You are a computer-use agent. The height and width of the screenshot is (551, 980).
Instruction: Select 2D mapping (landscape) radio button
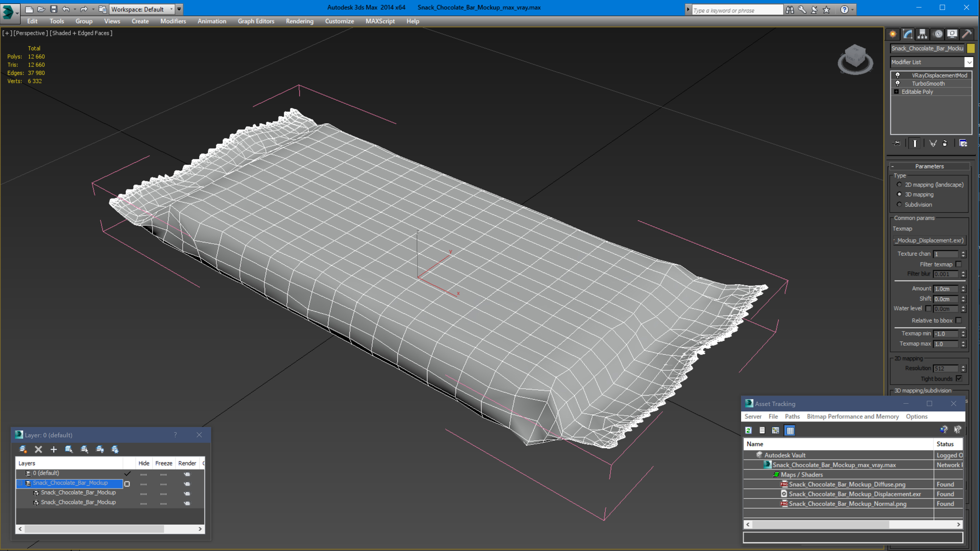coord(899,184)
